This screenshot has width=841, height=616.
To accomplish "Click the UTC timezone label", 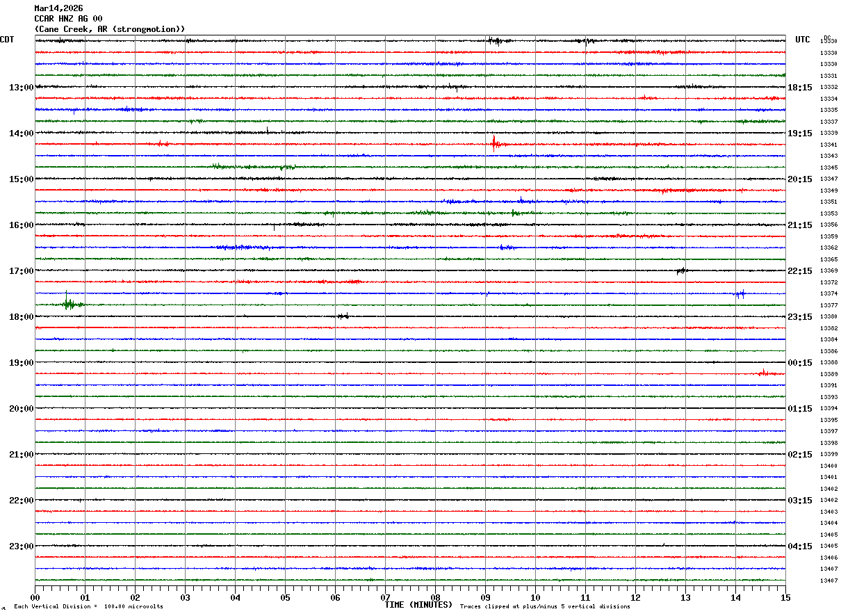I will pos(803,40).
